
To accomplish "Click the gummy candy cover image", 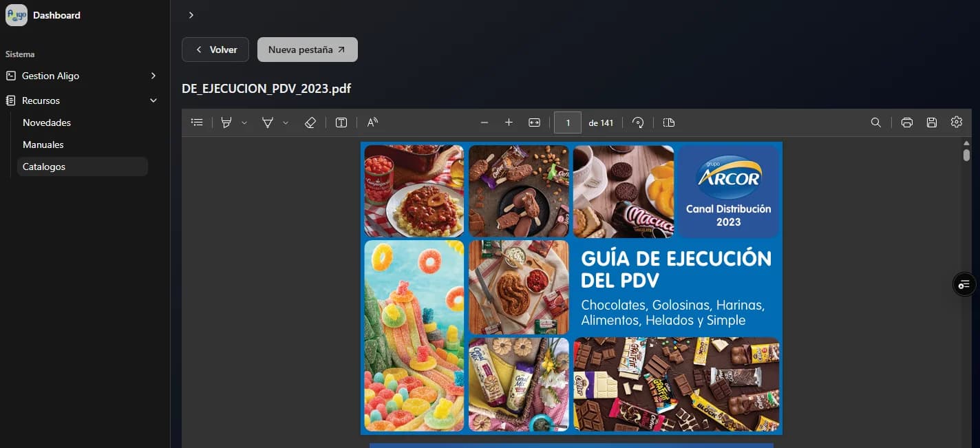I will [x=414, y=336].
